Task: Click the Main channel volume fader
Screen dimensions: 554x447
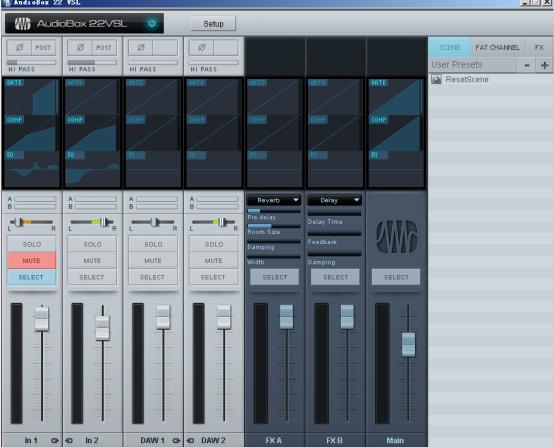Action: coord(408,344)
